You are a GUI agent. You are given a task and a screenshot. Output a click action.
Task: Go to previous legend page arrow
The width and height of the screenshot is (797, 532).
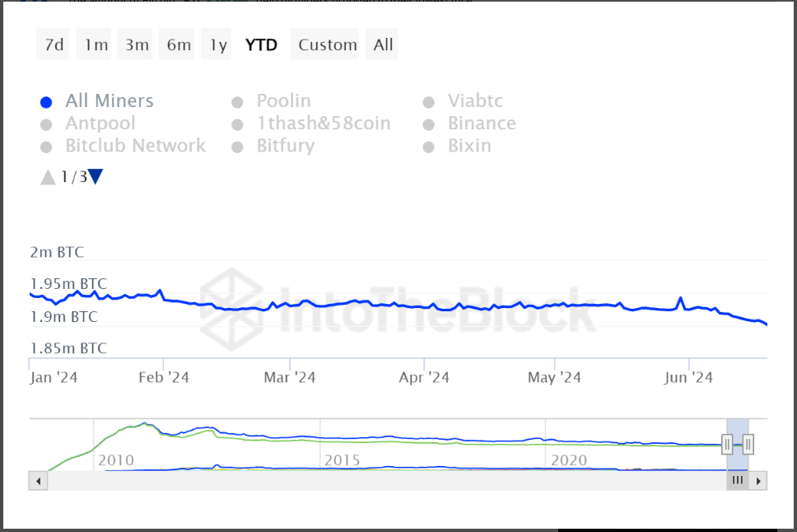pyautogui.click(x=48, y=176)
